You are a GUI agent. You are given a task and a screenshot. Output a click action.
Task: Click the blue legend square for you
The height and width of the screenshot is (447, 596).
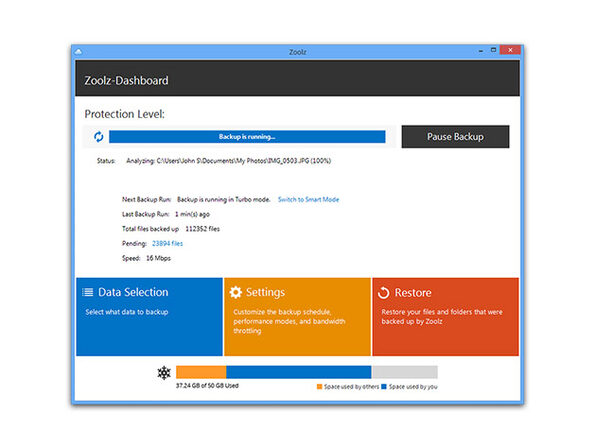tap(384, 387)
